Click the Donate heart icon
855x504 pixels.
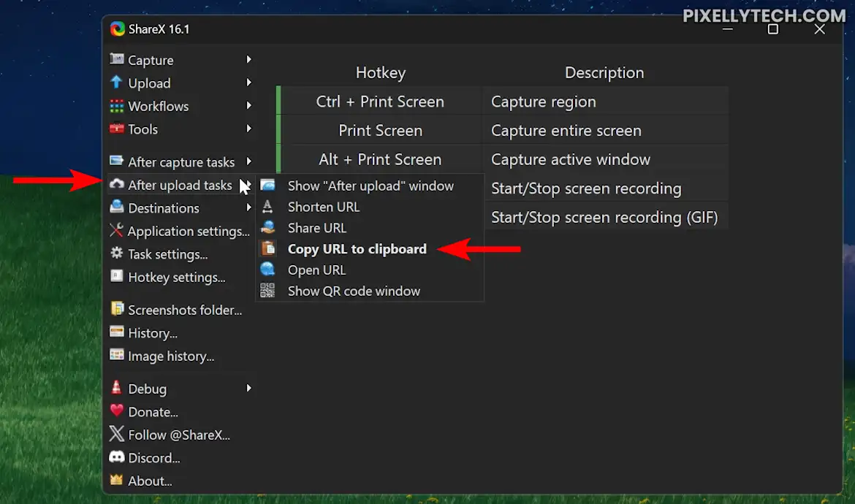point(116,411)
